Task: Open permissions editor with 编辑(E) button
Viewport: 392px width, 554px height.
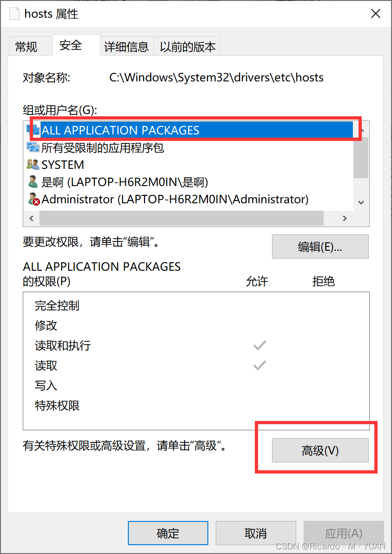Action: coord(320,247)
